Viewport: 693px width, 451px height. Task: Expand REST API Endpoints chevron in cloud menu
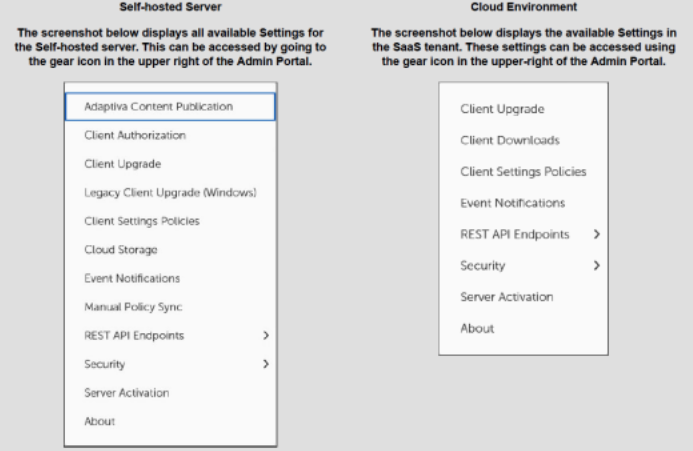pos(597,234)
